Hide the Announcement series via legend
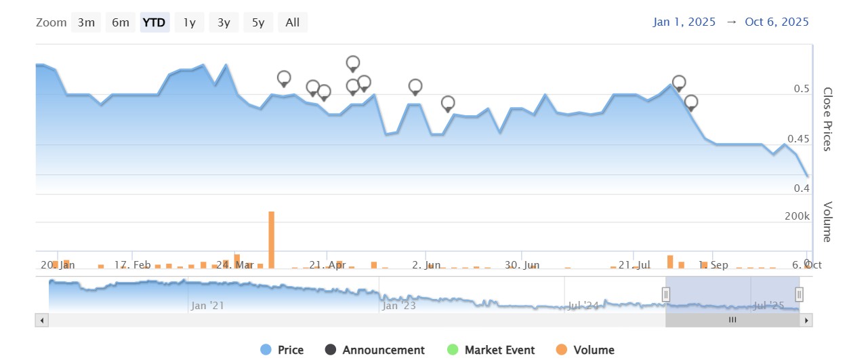Screen dimensions: 868x360 pos(375,350)
